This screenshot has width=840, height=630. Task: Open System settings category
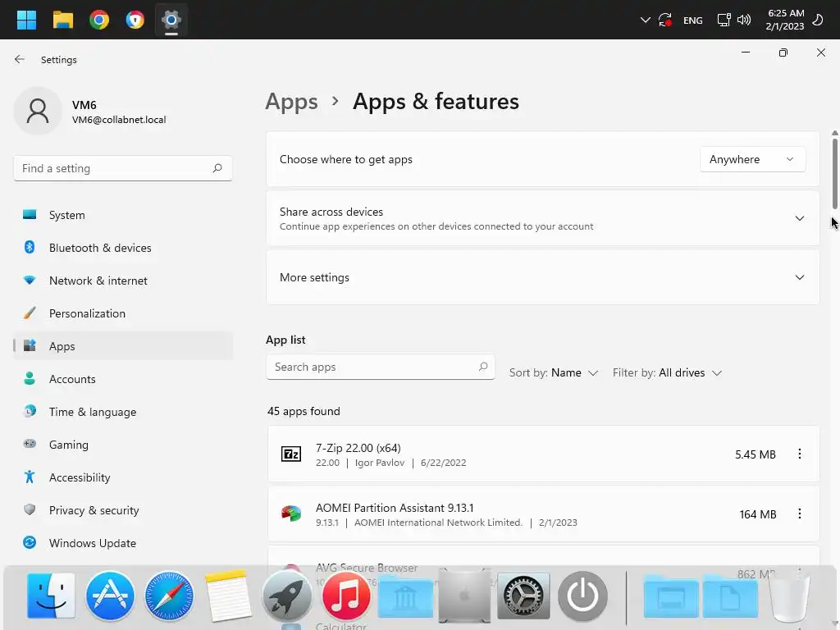[123, 215]
